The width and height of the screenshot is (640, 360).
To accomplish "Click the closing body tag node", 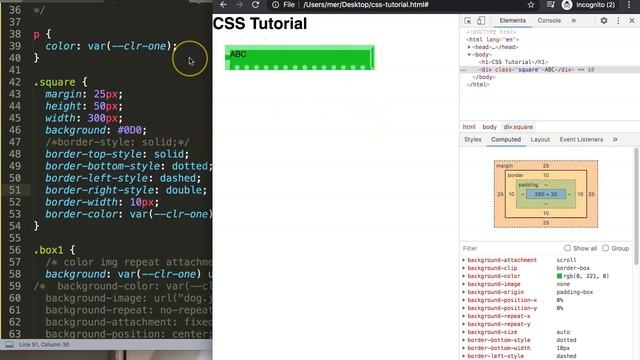I will click(484, 77).
